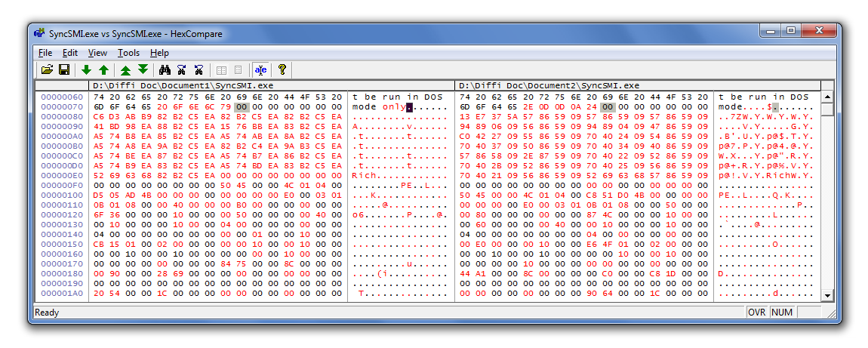
Task: Close the HexCompare window
Action: click(820, 31)
